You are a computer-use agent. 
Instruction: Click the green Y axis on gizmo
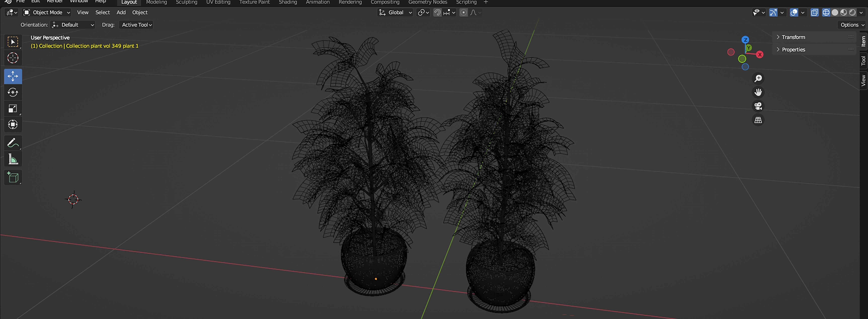pyautogui.click(x=749, y=48)
